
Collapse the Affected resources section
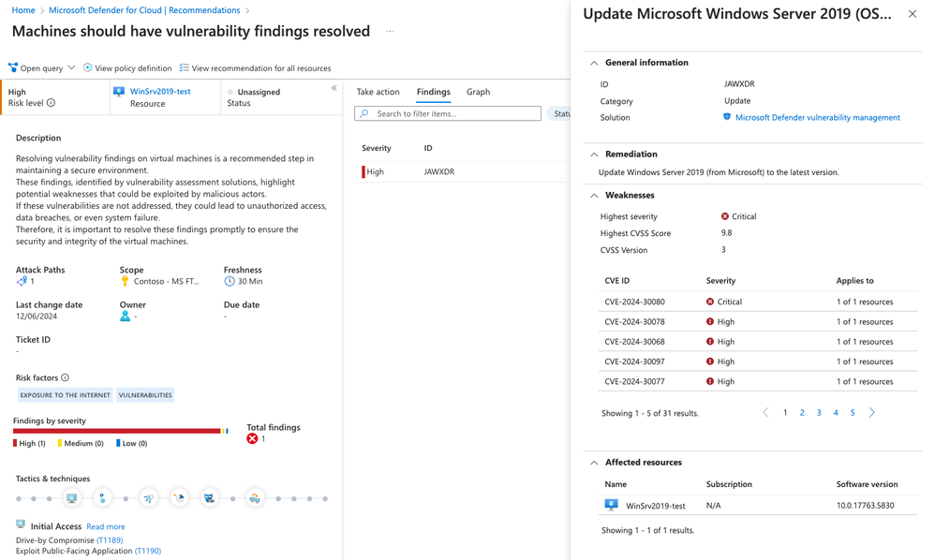point(594,463)
